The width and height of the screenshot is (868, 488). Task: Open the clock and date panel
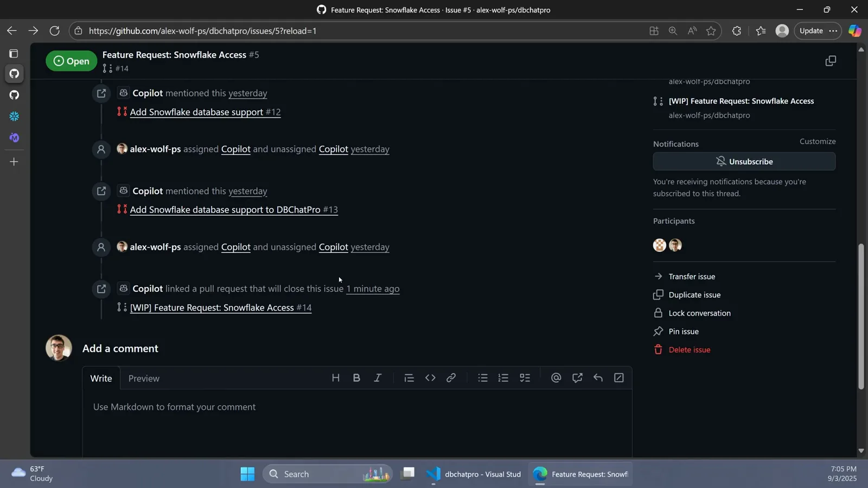tap(842, 474)
